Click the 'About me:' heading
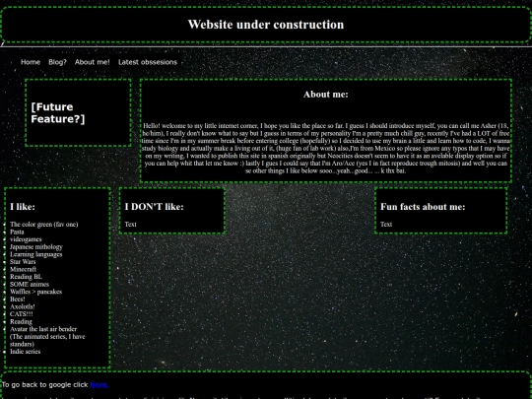The image size is (532, 399). click(x=326, y=95)
